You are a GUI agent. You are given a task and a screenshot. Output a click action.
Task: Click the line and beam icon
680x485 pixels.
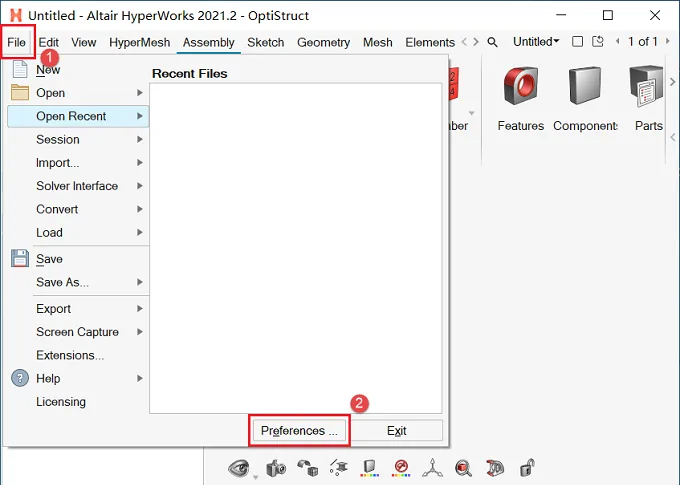pos(339,468)
